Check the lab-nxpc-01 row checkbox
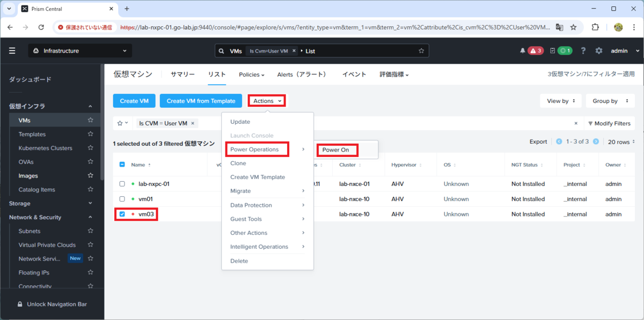This screenshot has height=320, width=644. [x=122, y=184]
